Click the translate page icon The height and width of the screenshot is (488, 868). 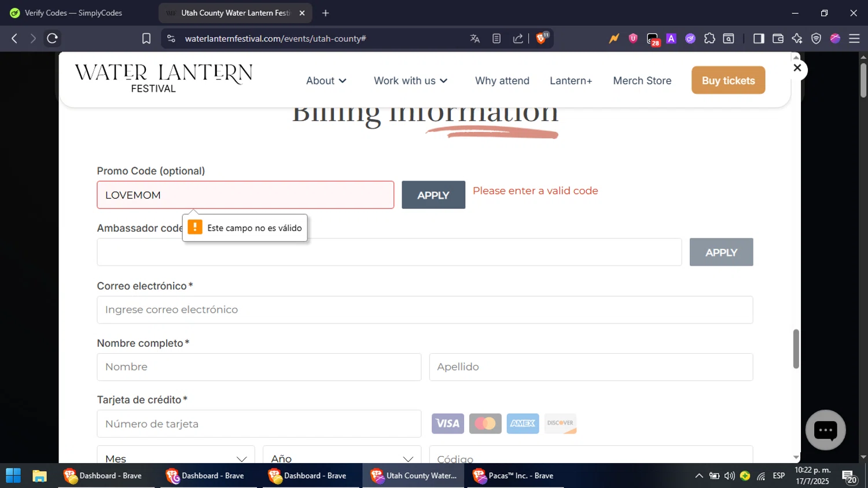475,39
